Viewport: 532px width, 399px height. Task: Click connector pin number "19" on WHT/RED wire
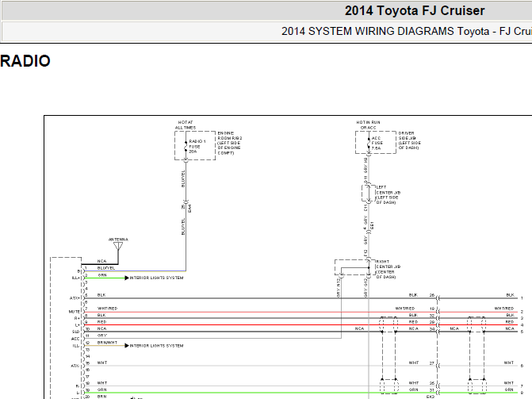[432, 309]
